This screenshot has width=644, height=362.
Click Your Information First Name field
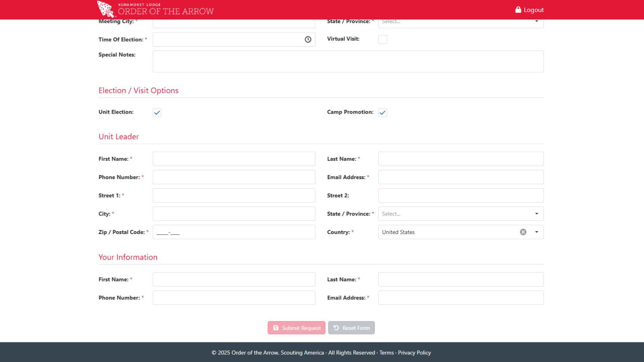point(234,279)
